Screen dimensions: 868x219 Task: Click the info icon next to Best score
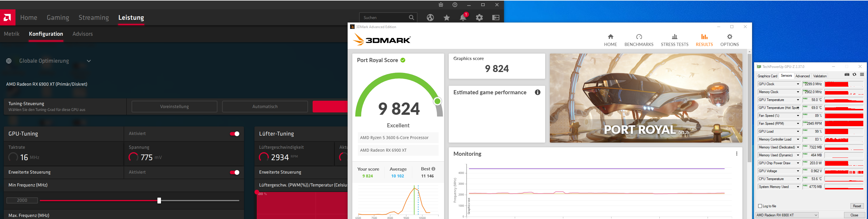pyautogui.click(x=433, y=169)
